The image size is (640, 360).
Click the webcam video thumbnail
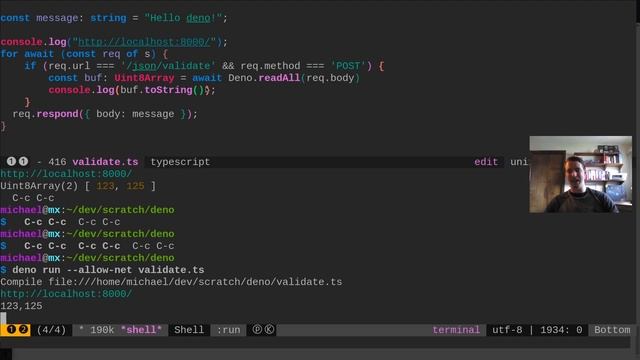[580, 174]
